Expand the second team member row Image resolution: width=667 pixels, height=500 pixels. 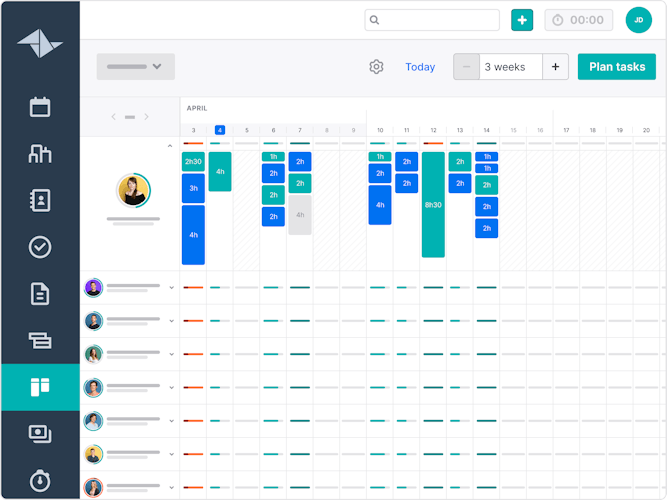pyautogui.click(x=171, y=288)
